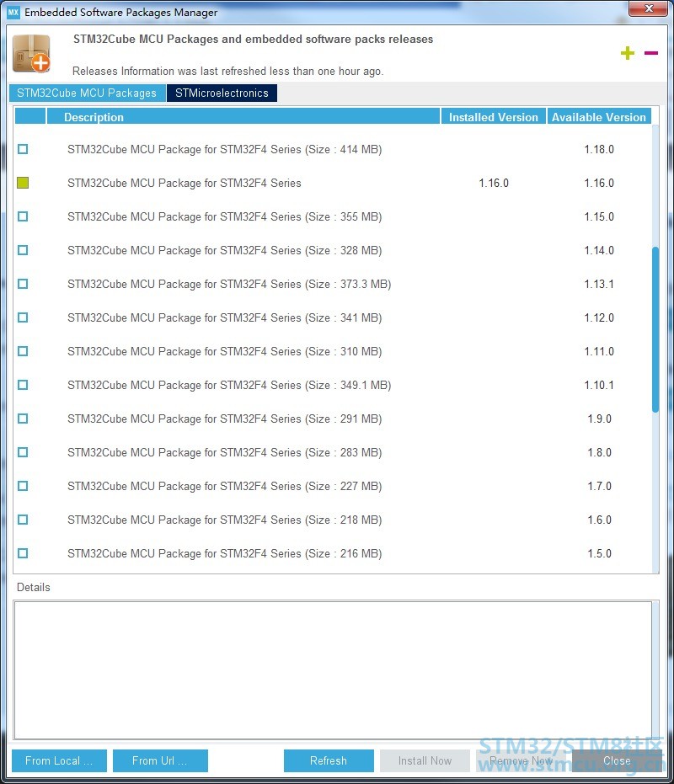Click installed version value 1.16.0
Screen dimensions: 674x784
[494, 183]
